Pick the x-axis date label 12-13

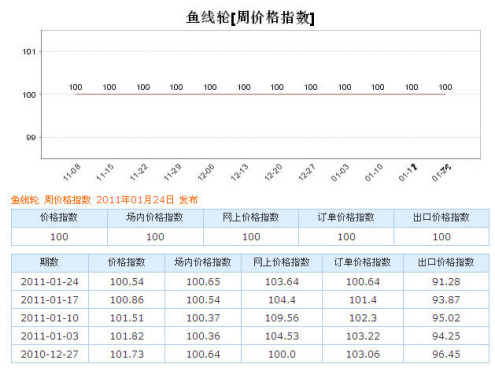[x=239, y=173]
